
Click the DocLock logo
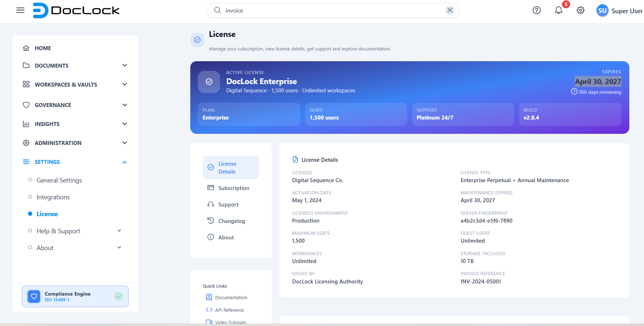point(76,10)
